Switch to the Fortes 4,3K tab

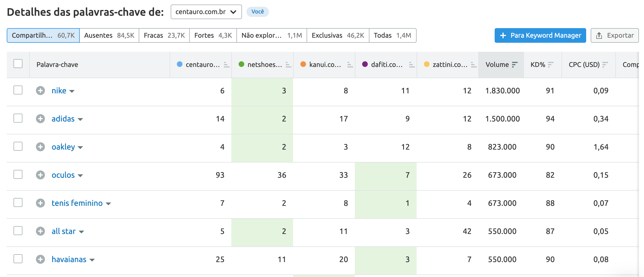[x=213, y=35]
